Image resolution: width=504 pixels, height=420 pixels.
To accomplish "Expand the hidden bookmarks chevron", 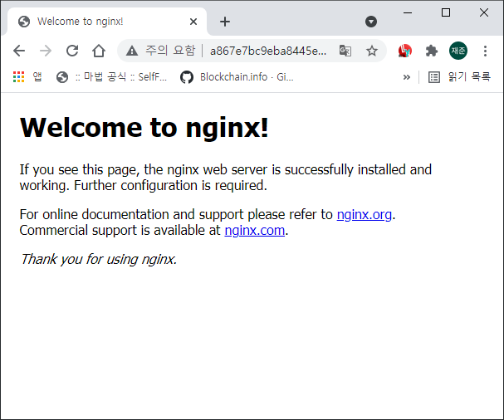I will 407,77.
